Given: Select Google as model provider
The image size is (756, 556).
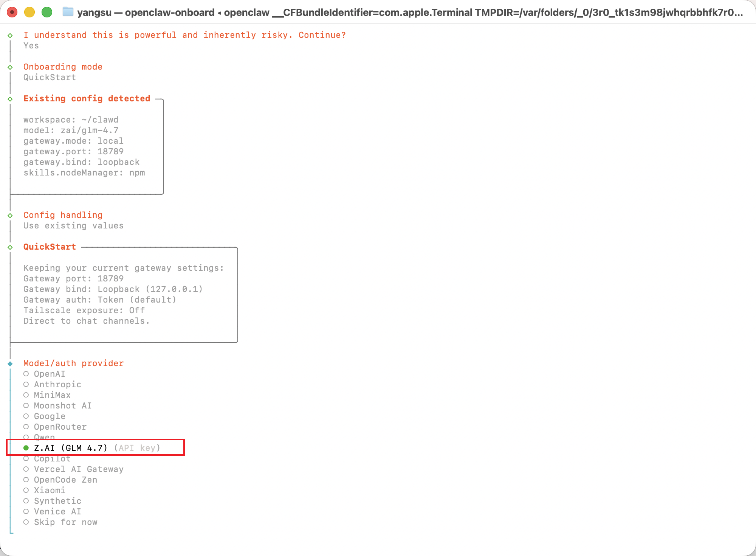Looking at the screenshot, I should [x=49, y=416].
